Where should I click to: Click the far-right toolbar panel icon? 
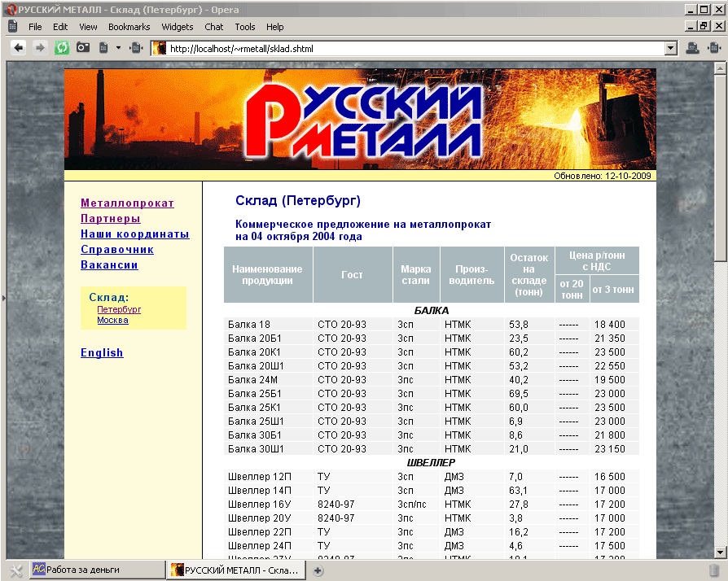pyautogui.click(x=714, y=48)
